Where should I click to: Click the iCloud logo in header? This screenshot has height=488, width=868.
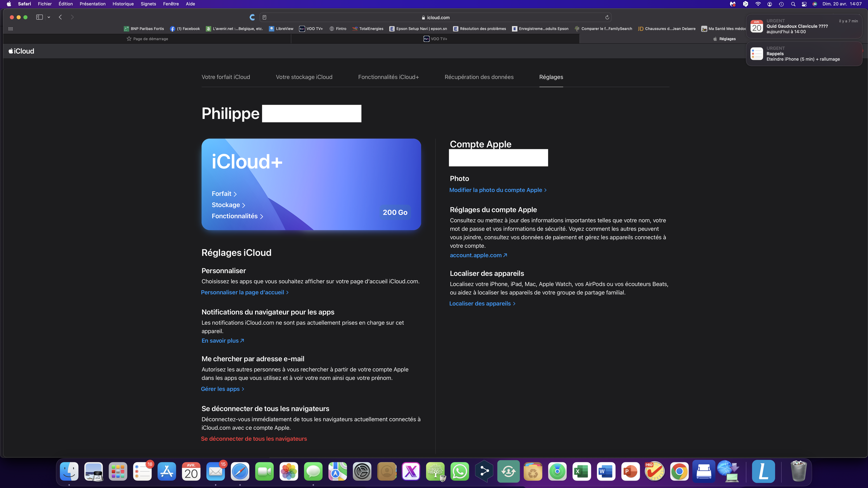[x=22, y=51]
